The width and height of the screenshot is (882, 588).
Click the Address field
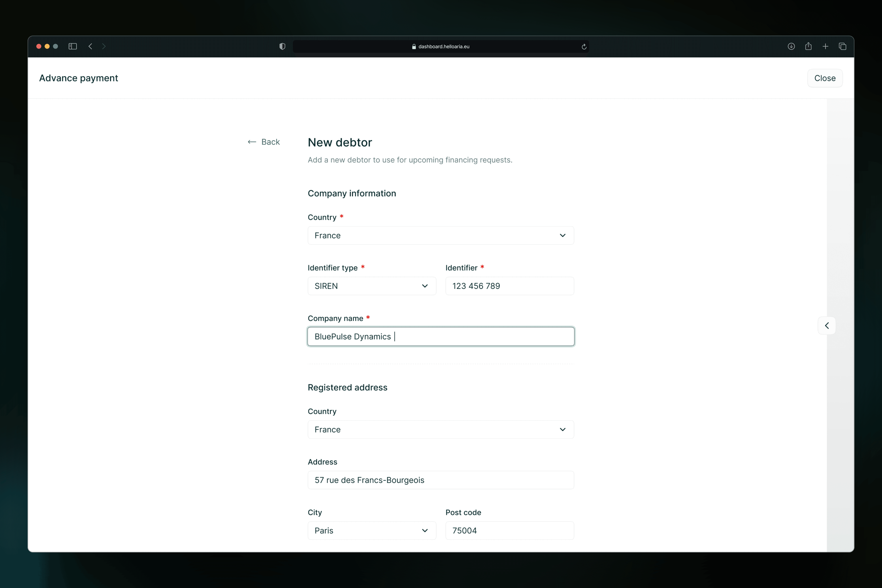(441, 480)
